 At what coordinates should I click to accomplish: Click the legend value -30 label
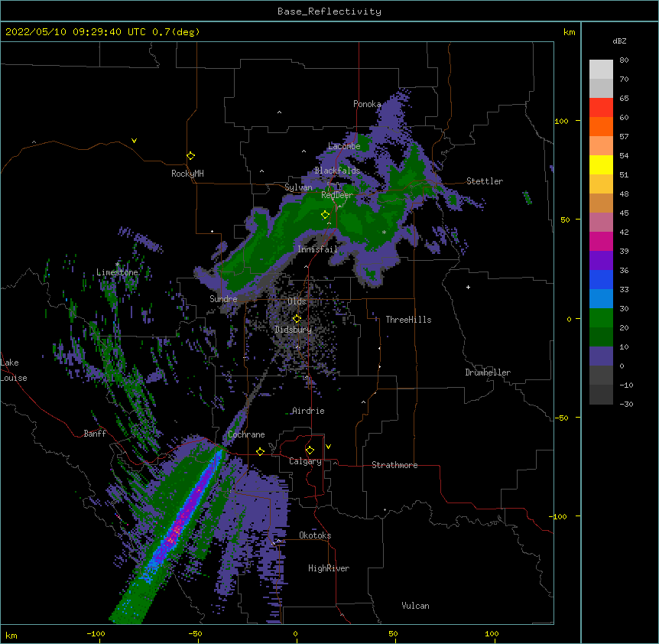pyautogui.click(x=626, y=404)
